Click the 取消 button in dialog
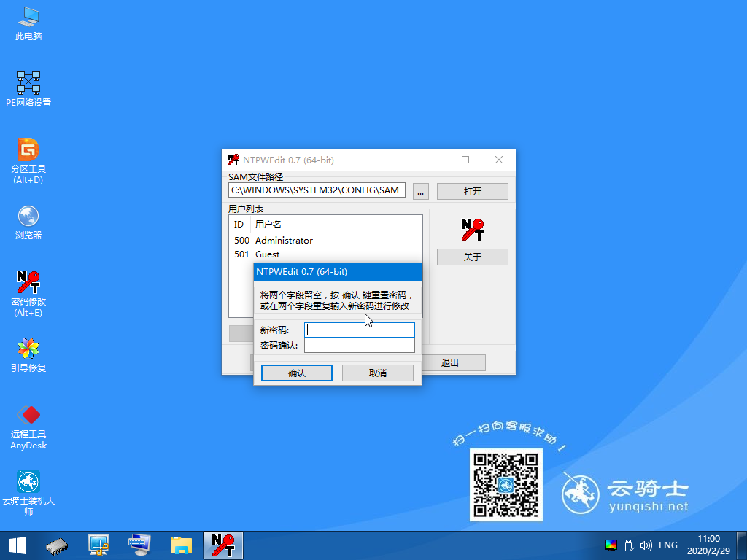Image resolution: width=747 pixels, height=560 pixels. click(378, 373)
